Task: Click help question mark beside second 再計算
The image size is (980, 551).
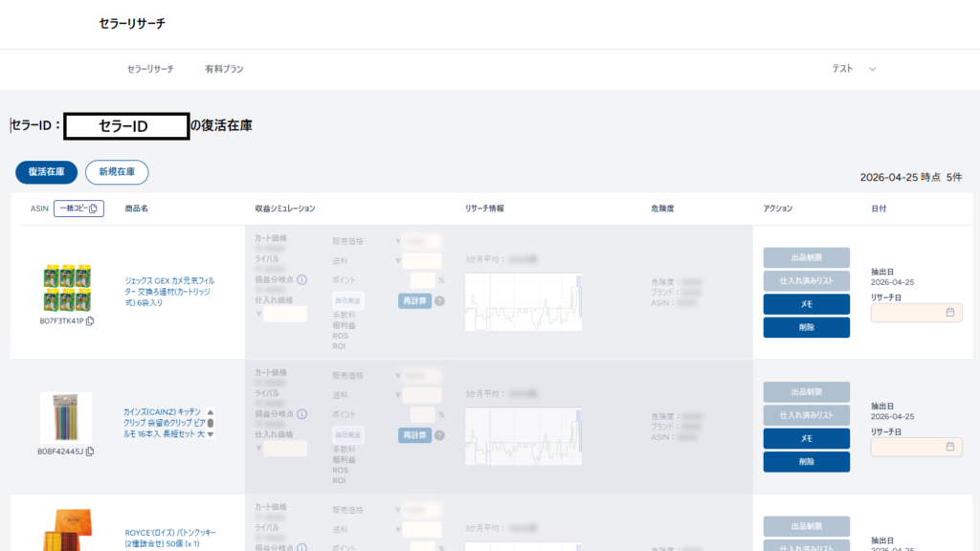Action: [x=440, y=435]
